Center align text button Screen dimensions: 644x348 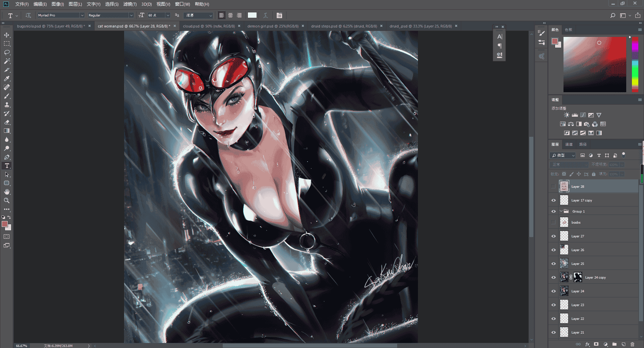pos(230,15)
